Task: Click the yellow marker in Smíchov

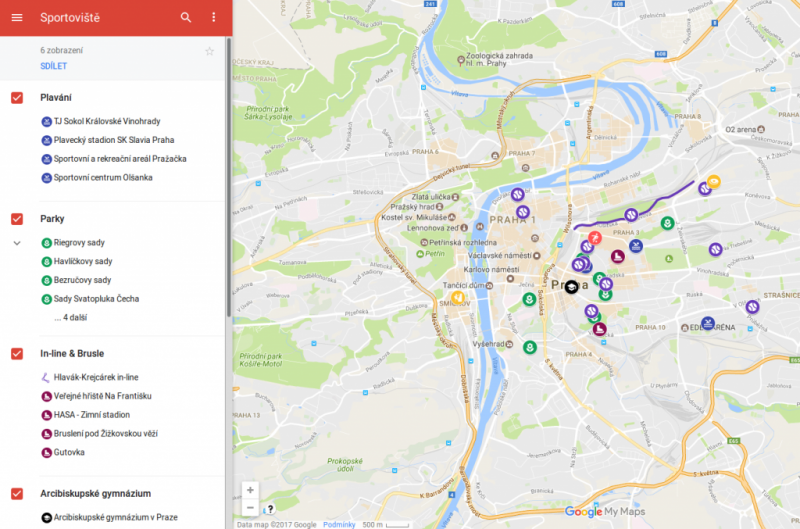Action: (x=458, y=297)
